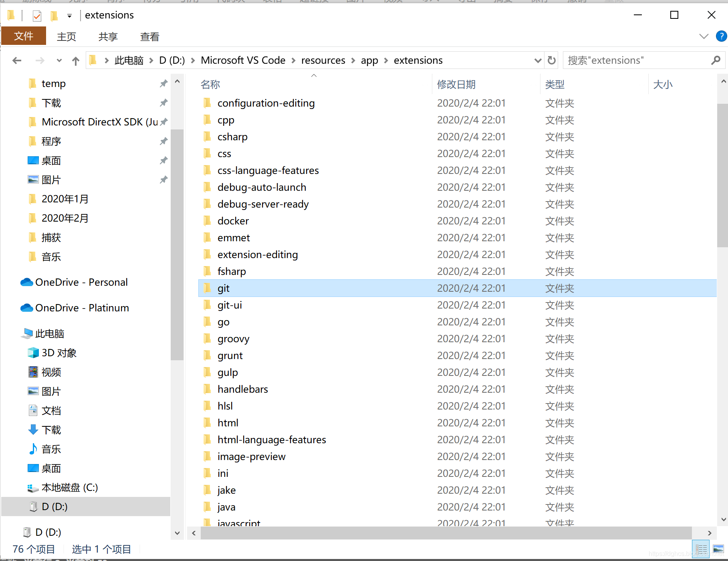Click Microsoft VS Code in the breadcrumb
728x561 pixels.
[x=243, y=61]
